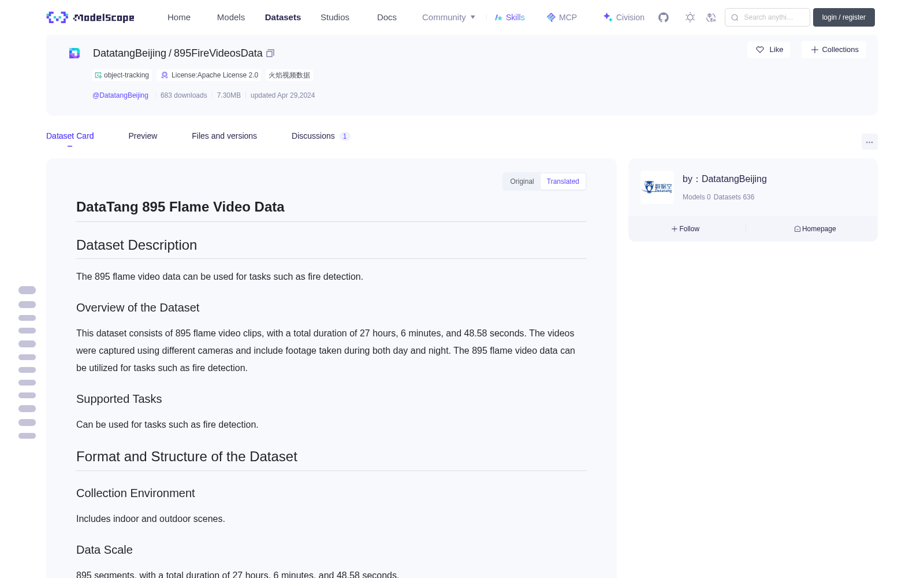Viewport: 924px width, 578px height.
Task: Click the updated Apr 29,2024 text
Action: pyautogui.click(x=282, y=95)
